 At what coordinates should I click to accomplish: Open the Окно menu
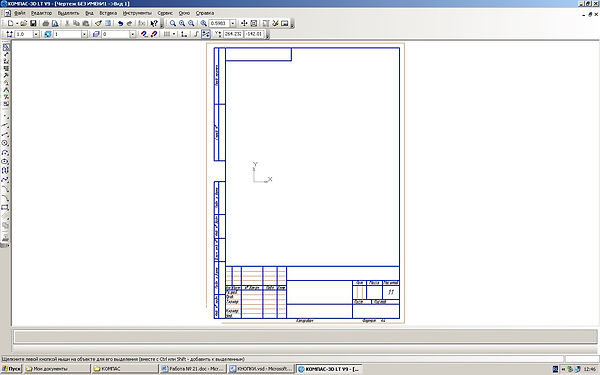(x=184, y=13)
